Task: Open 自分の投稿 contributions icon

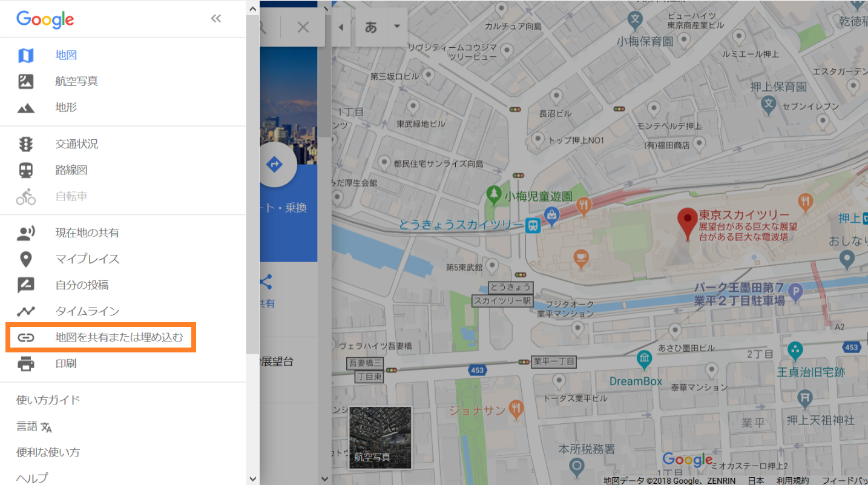Action: pyautogui.click(x=25, y=285)
